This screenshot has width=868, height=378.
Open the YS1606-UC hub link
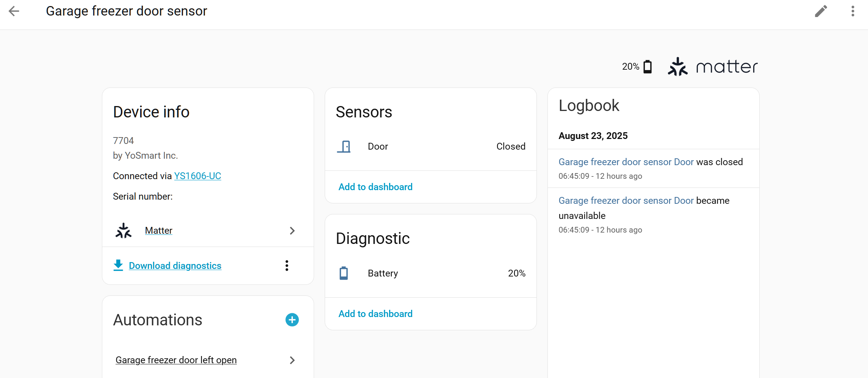(197, 176)
